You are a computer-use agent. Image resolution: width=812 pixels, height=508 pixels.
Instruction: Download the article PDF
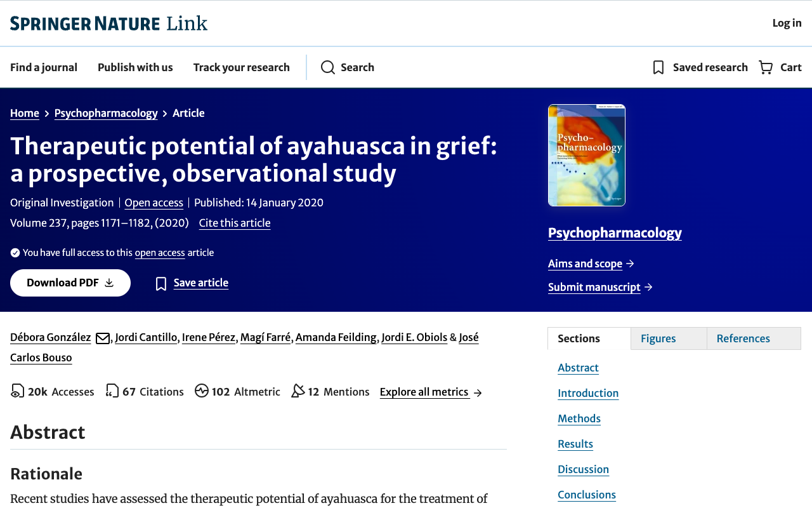(70, 283)
